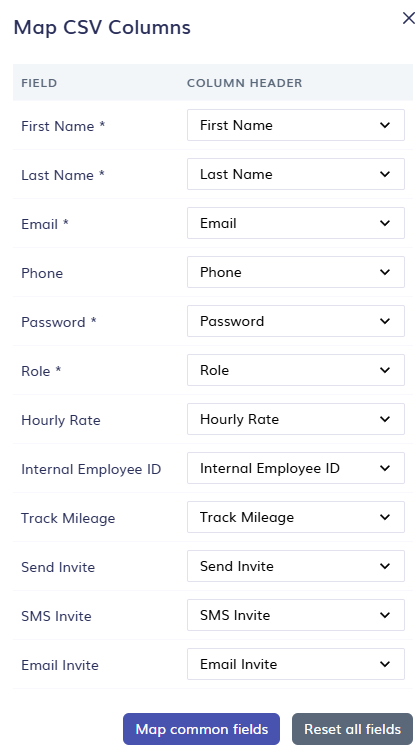Open the Phone column header dropdown

click(296, 272)
